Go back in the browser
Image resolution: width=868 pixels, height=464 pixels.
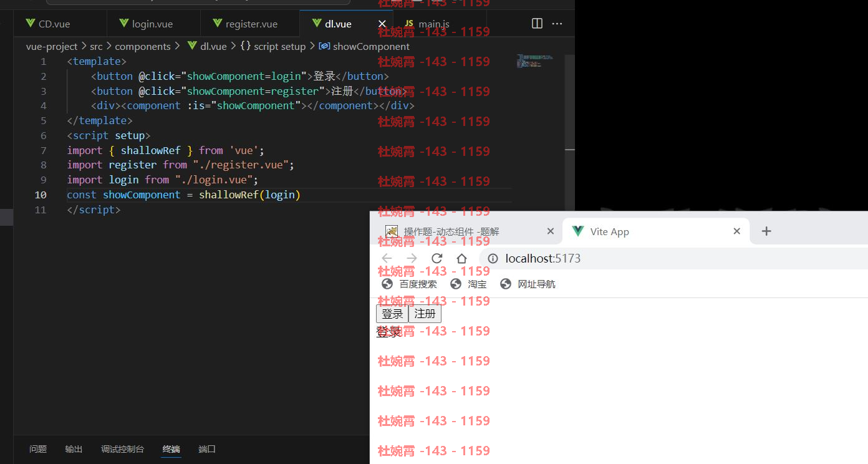pyautogui.click(x=387, y=258)
